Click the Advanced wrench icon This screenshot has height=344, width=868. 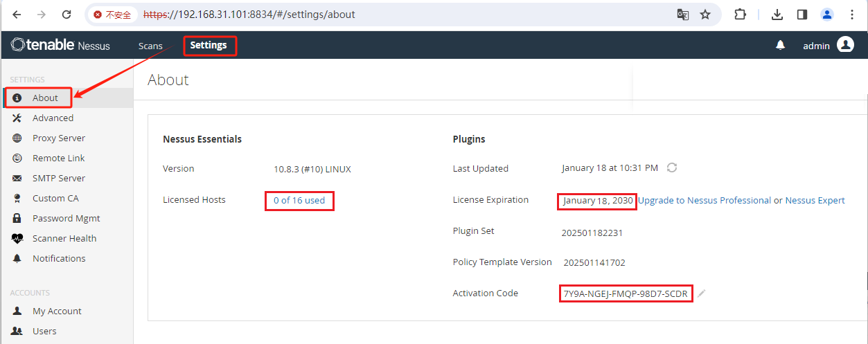[x=17, y=118]
